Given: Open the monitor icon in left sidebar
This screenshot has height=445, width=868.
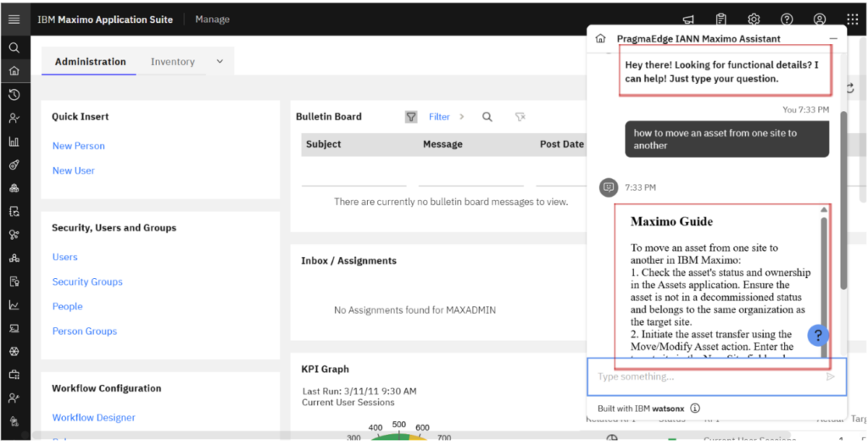Looking at the screenshot, I should 14,328.
